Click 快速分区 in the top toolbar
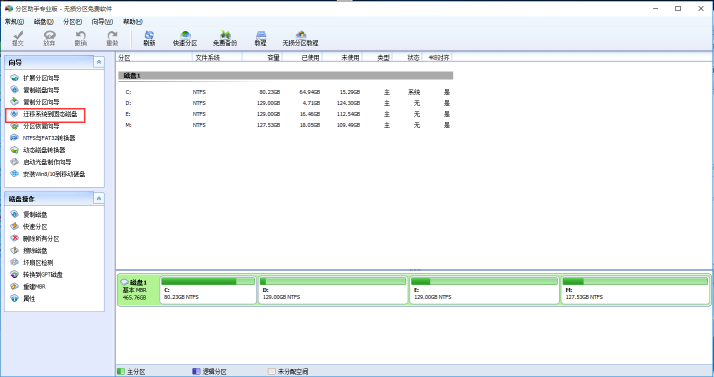This screenshot has width=714, height=377. click(x=185, y=38)
